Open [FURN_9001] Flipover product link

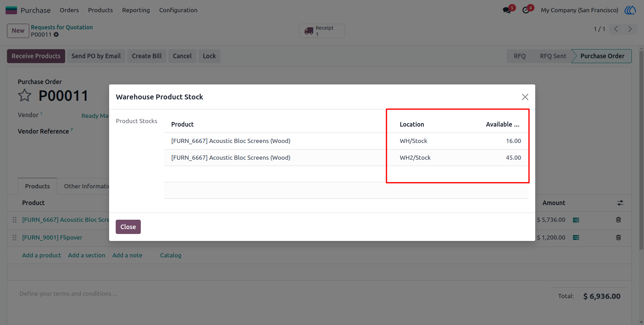point(52,237)
